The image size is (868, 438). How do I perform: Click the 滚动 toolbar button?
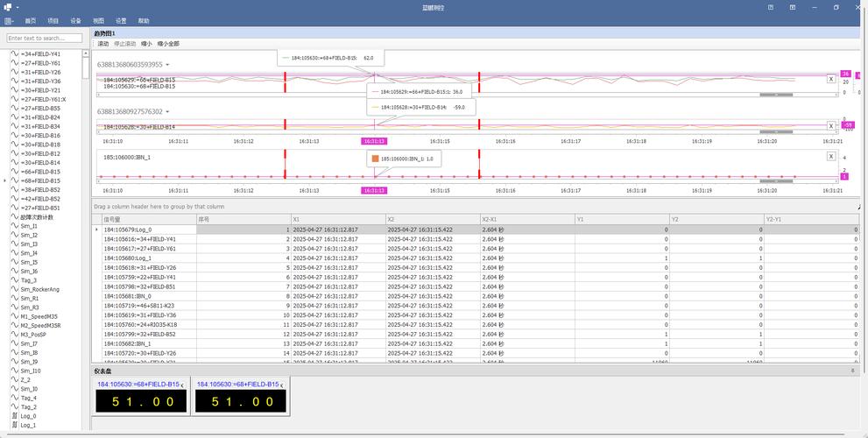pos(103,44)
